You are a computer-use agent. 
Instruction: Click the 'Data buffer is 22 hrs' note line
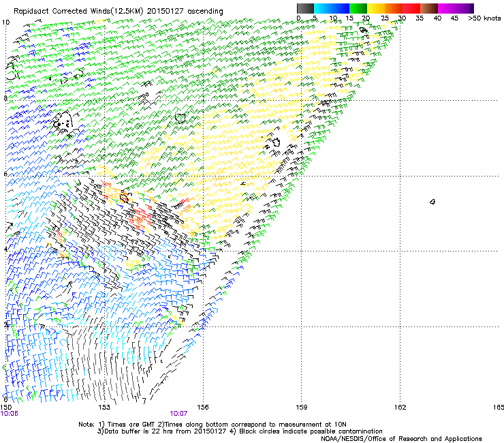click(x=240, y=431)
